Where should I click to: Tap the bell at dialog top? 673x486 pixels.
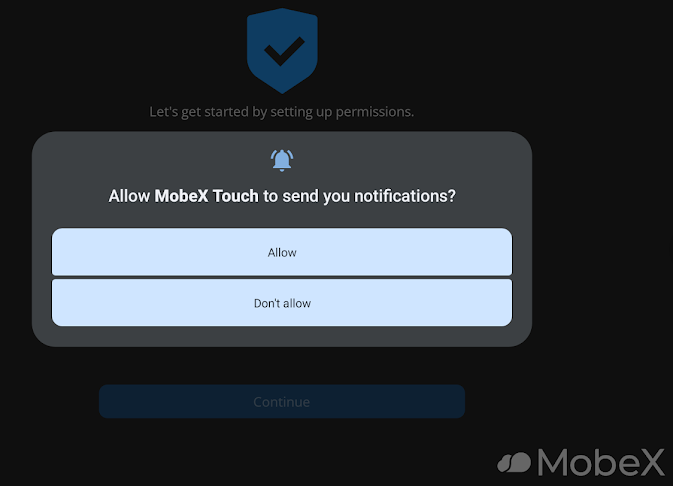tap(282, 160)
